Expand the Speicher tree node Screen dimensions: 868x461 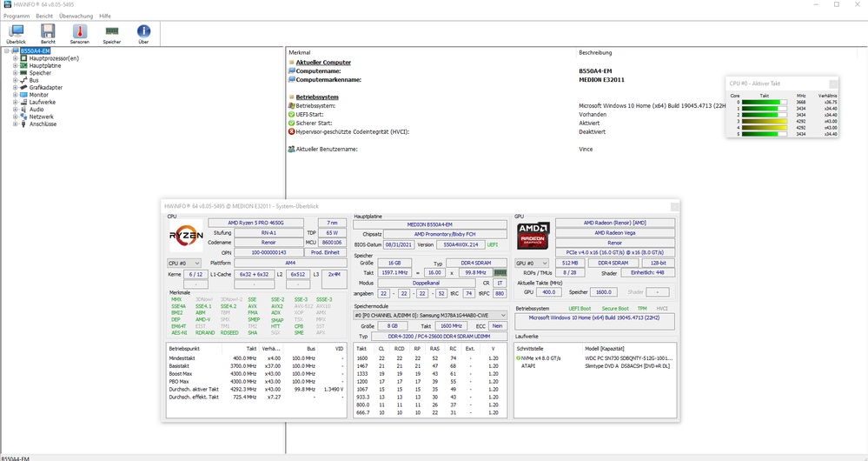pos(16,72)
